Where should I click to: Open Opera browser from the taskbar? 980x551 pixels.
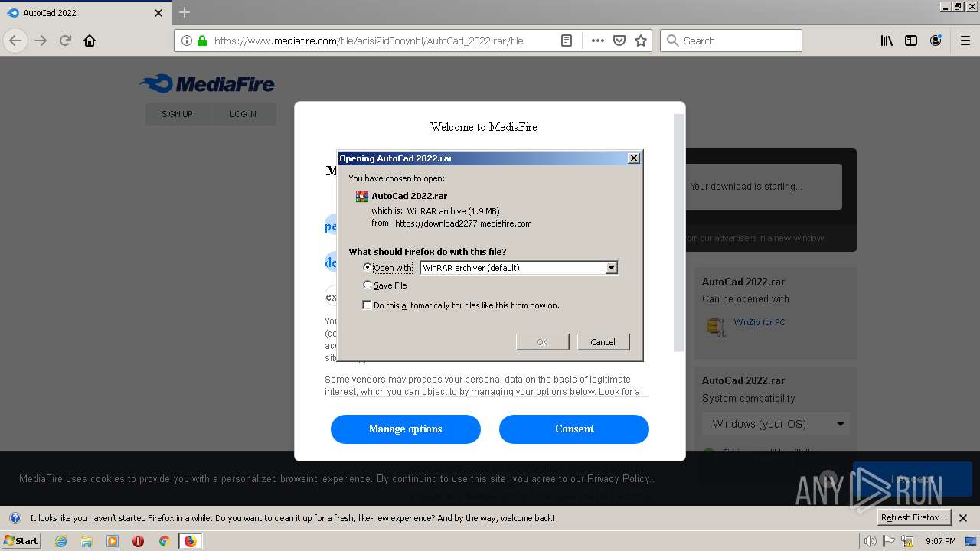138,541
